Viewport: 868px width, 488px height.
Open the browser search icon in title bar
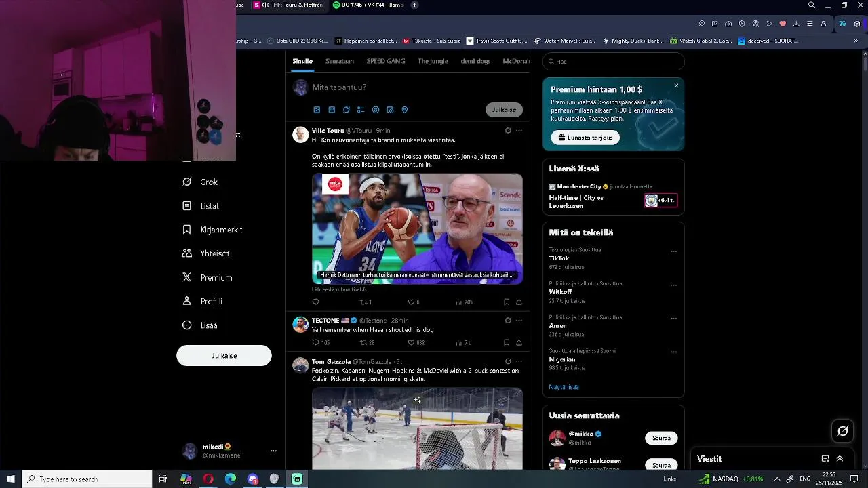pos(812,5)
